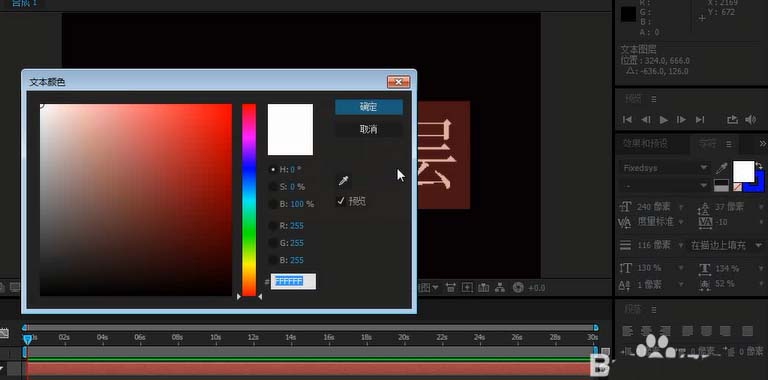Select the B 255 blue radio button
This screenshot has height=380, width=768.
(x=273, y=260)
